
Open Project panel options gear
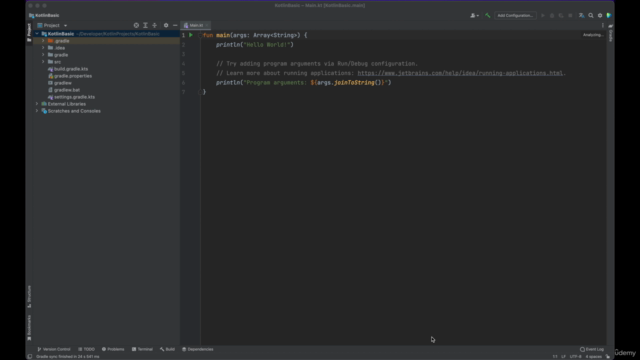pyautogui.click(x=166, y=25)
